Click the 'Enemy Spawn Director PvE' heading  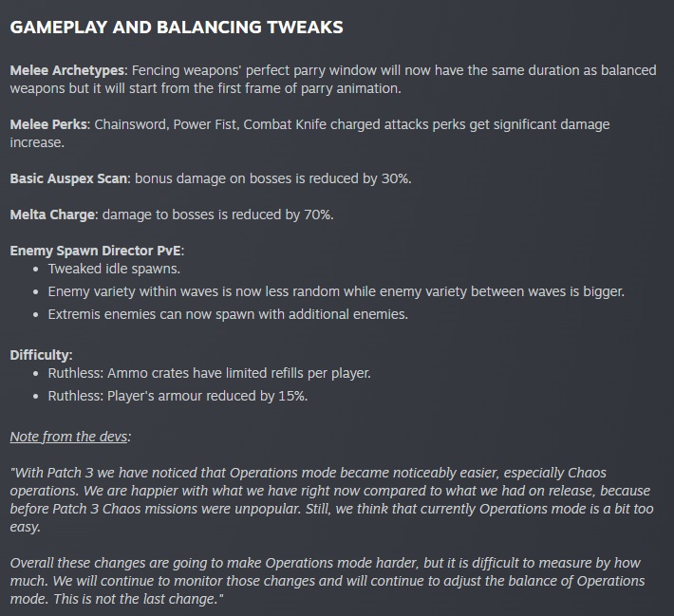click(x=96, y=251)
